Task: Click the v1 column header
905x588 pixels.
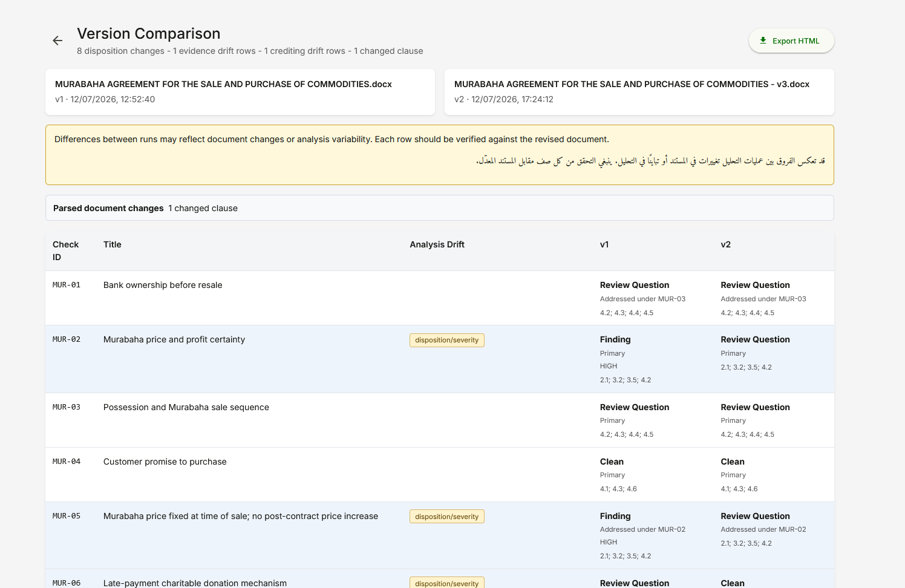Action: [604, 244]
